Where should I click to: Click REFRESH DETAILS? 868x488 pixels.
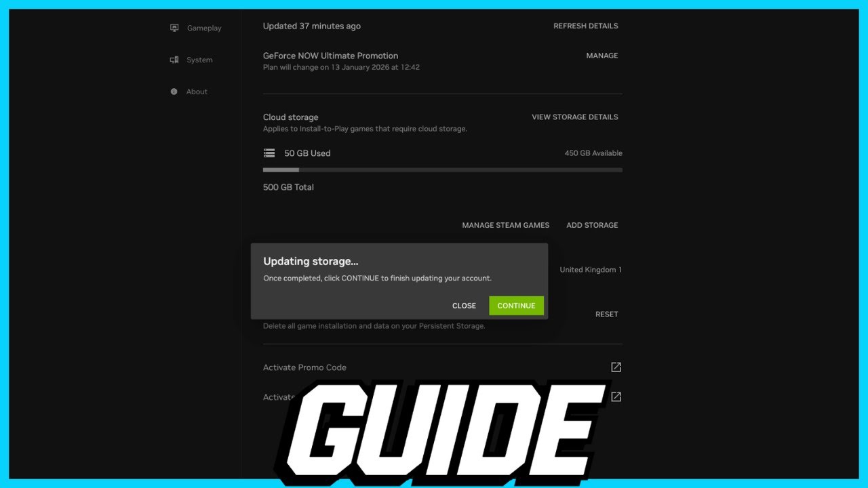click(586, 26)
